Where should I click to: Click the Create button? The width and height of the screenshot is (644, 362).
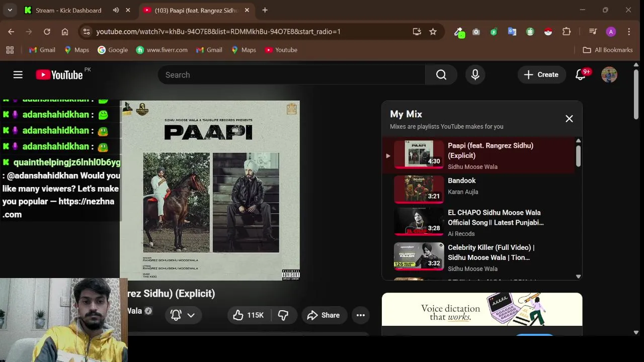pos(541,75)
